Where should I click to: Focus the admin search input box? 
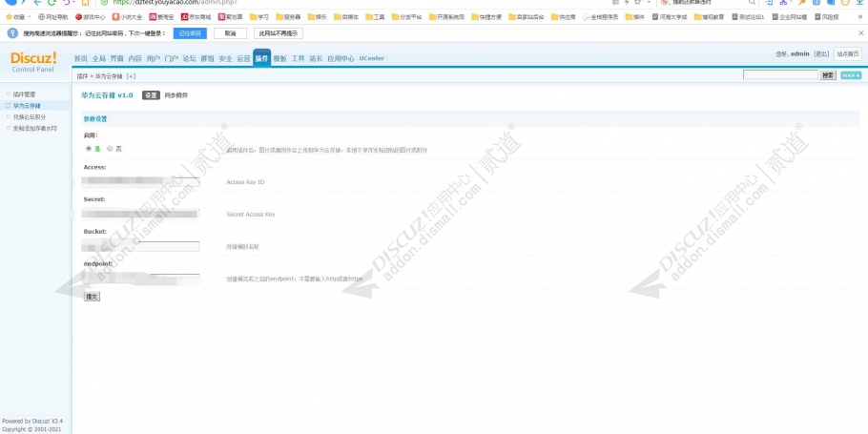pos(780,75)
